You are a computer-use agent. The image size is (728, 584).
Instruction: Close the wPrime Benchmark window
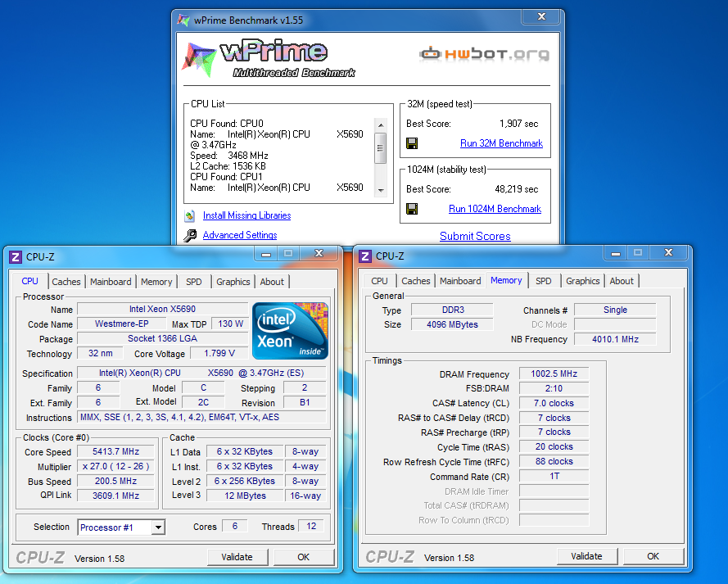click(x=541, y=16)
